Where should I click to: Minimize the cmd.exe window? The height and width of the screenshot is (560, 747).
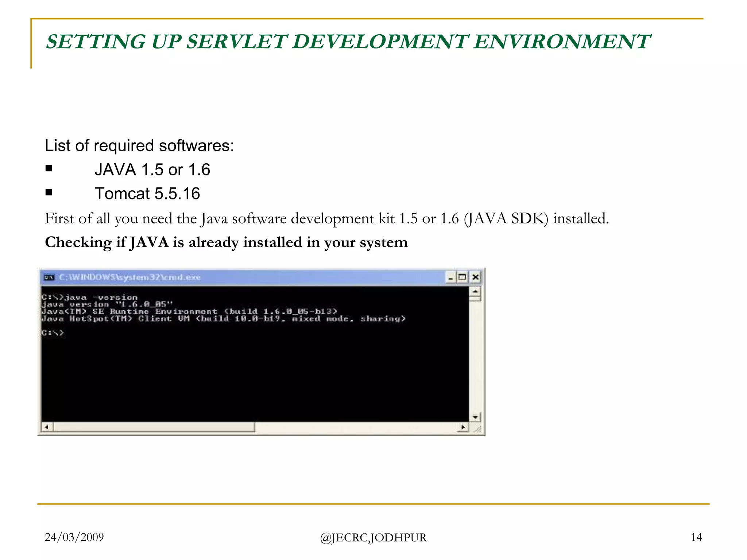pyautogui.click(x=451, y=277)
